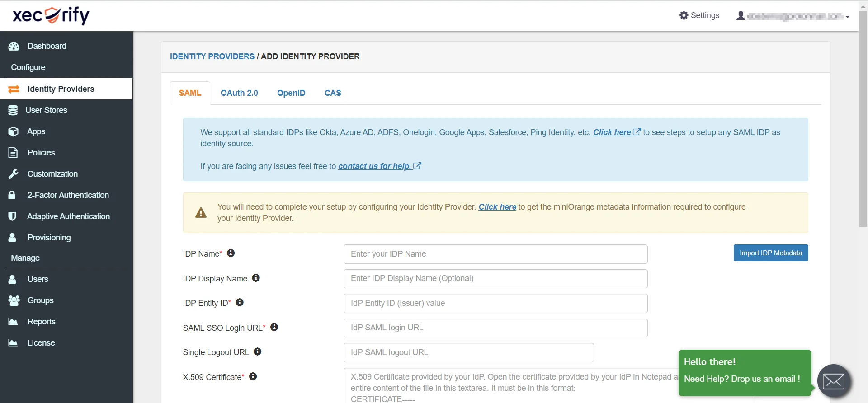Click the page vertical scrollbar
Image resolution: width=868 pixels, height=403 pixels.
point(863,117)
